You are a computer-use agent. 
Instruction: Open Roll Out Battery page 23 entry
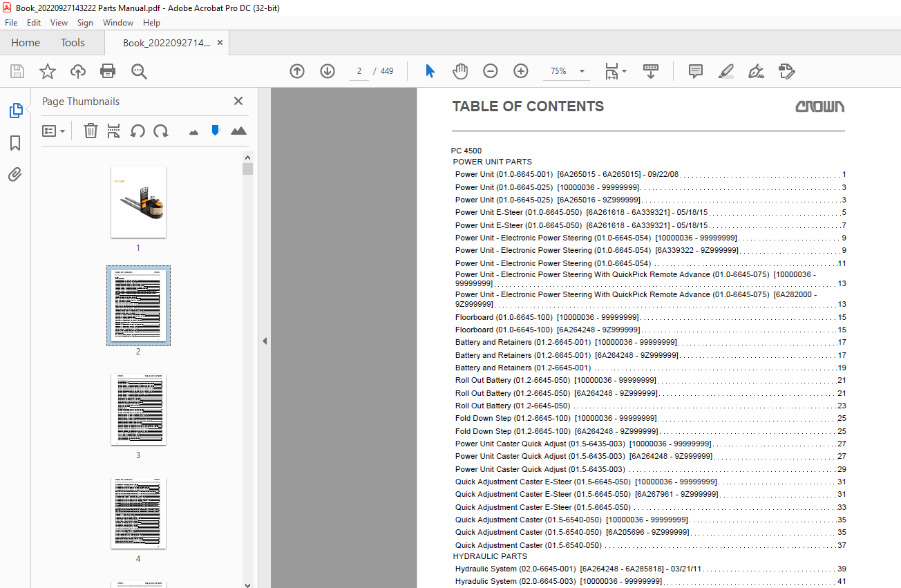pyautogui.click(x=650, y=406)
